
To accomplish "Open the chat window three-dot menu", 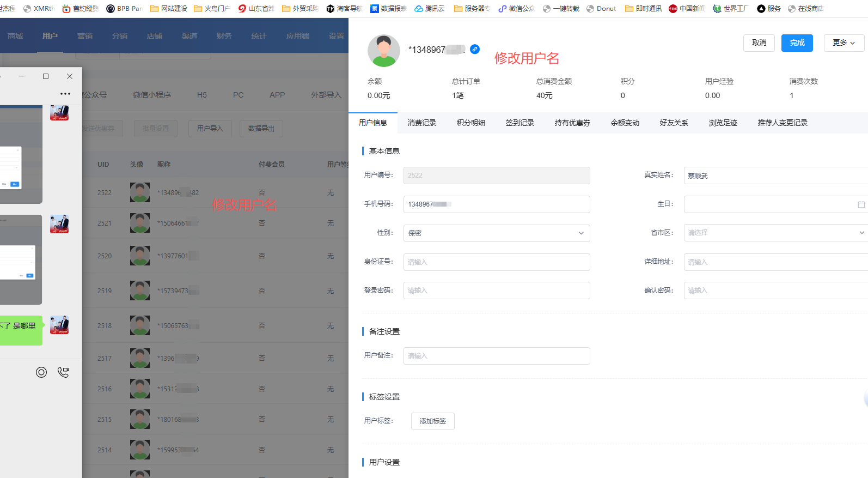I will [x=65, y=94].
